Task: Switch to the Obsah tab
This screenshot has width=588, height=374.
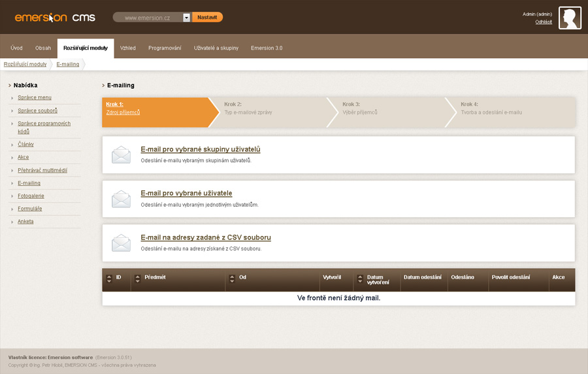Action: click(43, 48)
